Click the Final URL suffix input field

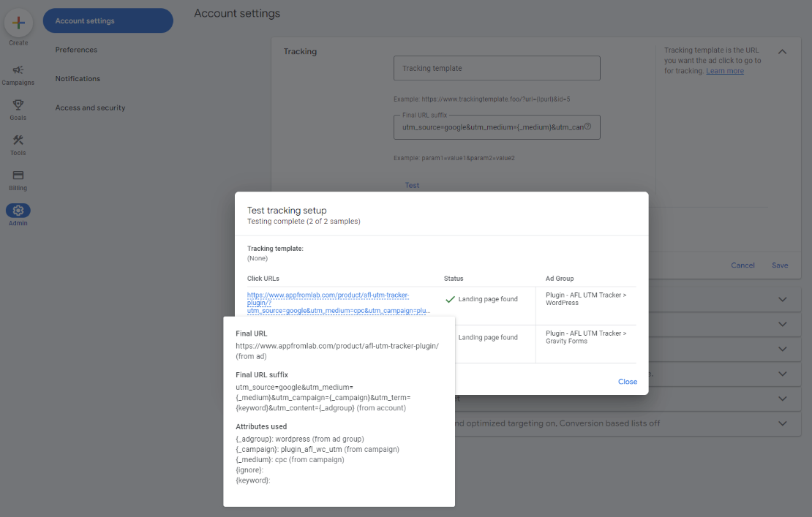[x=497, y=127]
